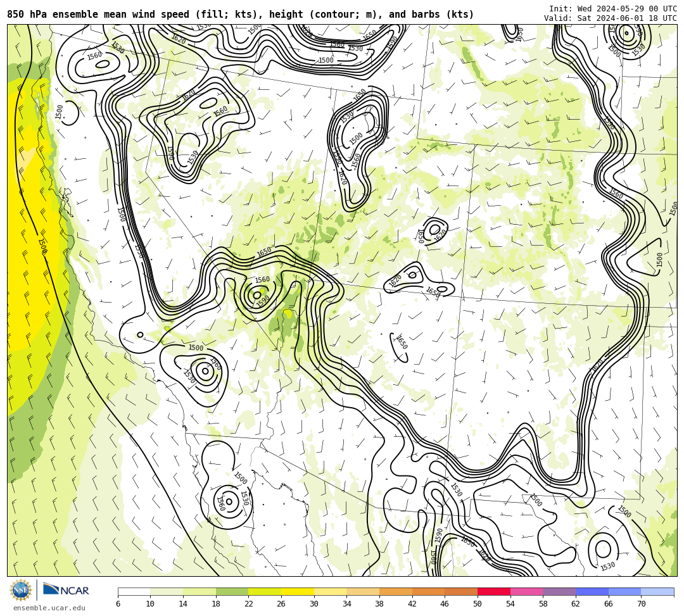Viewport: 684px width, 616px height.
Task: Pick the purple 58–62 kts colorbar segment
Action: click(559, 591)
